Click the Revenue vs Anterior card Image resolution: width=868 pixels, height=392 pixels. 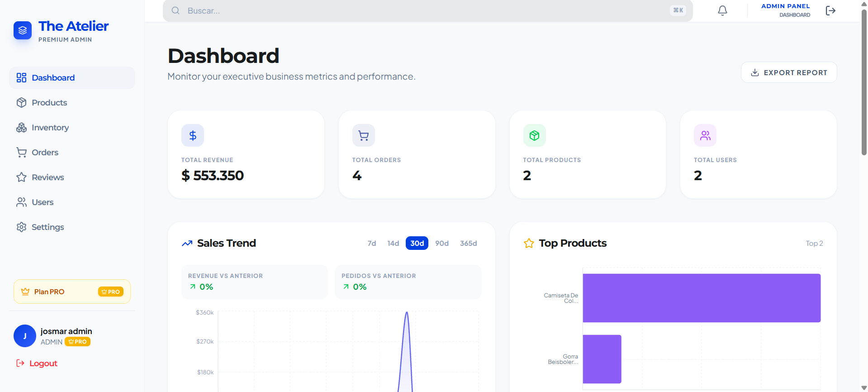pyautogui.click(x=254, y=282)
